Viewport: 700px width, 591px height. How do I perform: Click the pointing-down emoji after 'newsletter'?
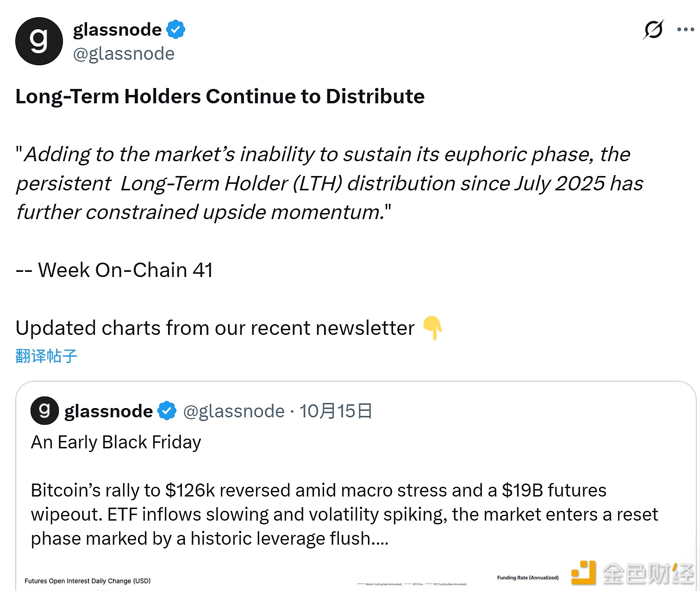[x=433, y=328]
